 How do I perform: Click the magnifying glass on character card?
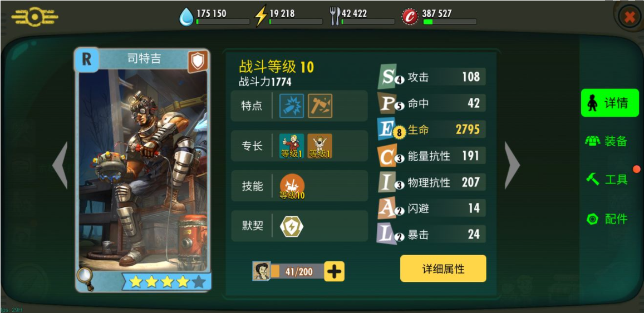(86, 279)
